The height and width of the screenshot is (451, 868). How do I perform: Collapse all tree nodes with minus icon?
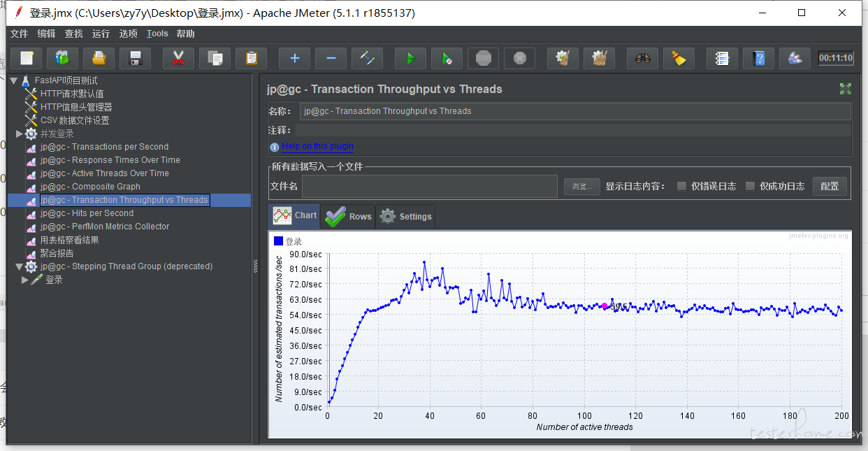coord(331,58)
